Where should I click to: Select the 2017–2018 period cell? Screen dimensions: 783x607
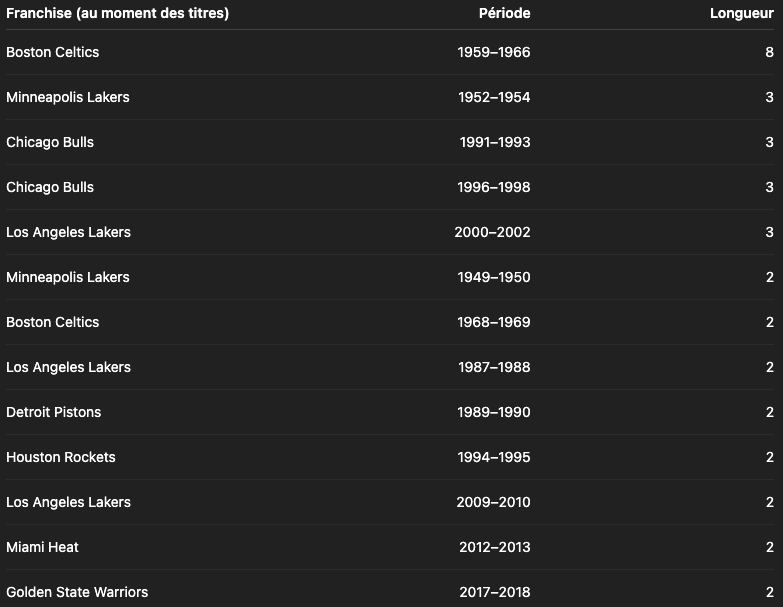point(494,592)
